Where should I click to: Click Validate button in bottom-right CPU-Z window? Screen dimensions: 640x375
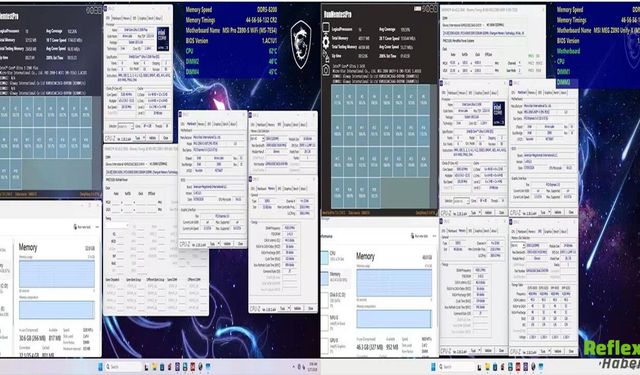(x=558, y=351)
